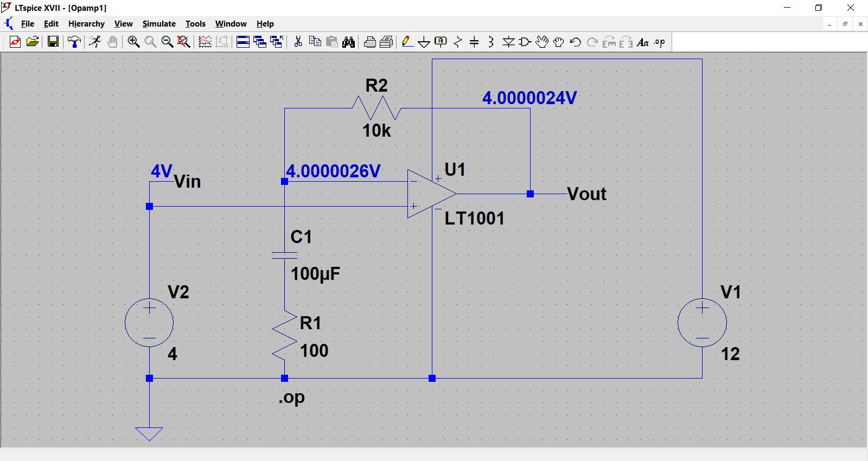Click the Close all windows toolbar icon

point(277,42)
